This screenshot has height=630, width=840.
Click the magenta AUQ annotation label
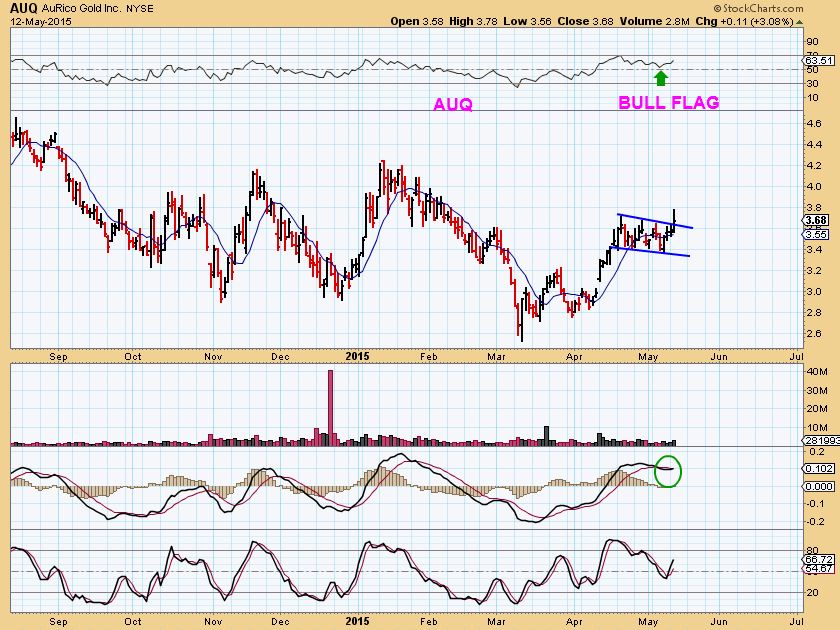coord(453,104)
